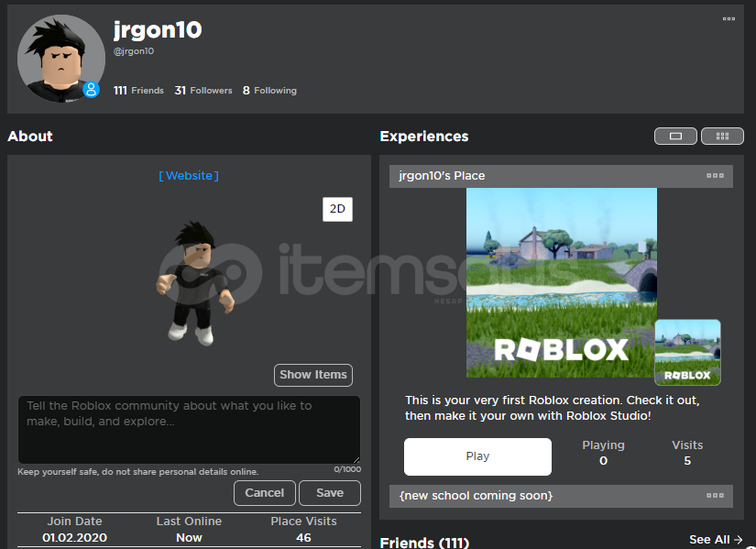Click the Last Online value Now
The image size is (756, 549).
(x=189, y=537)
